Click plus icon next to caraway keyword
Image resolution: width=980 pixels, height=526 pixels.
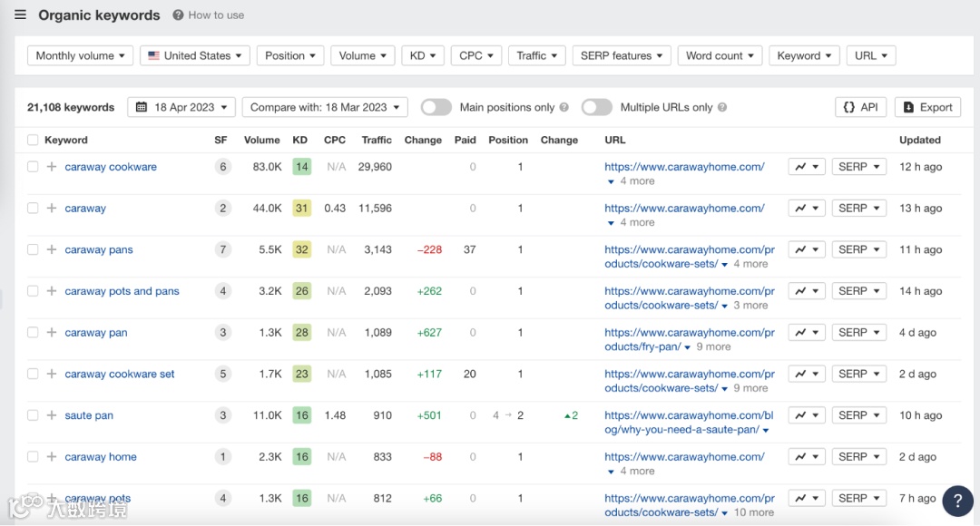[x=51, y=208]
